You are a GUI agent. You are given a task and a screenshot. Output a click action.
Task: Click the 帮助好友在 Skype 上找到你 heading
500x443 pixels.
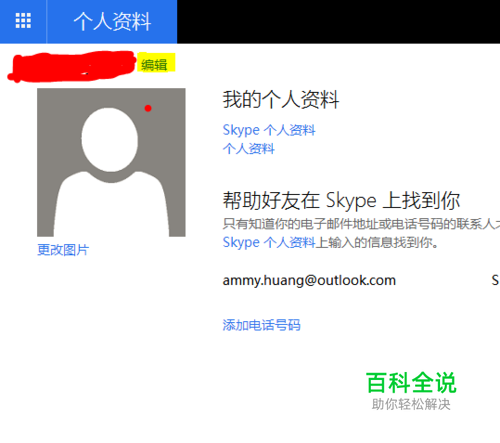(x=341, y=200)
